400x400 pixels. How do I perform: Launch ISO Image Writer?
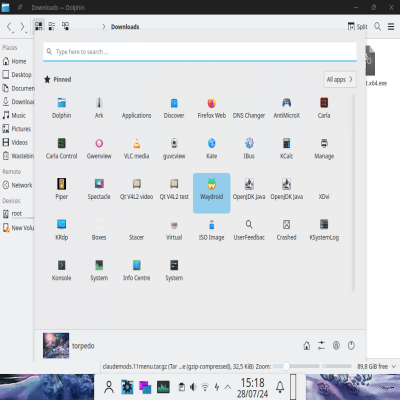coord(211,230)
